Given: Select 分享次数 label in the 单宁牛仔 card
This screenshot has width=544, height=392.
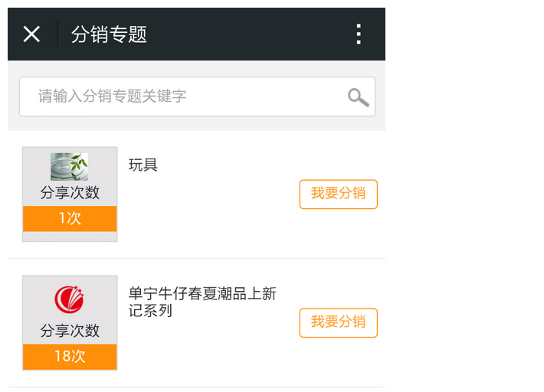Looking at the screenshot, I should click(70, 331).
